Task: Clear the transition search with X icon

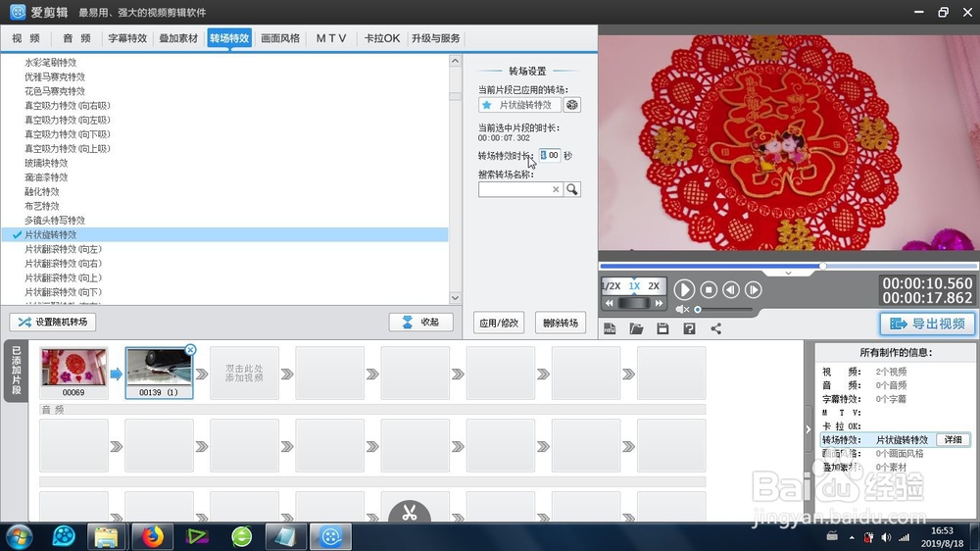Action: click(x=556, y=189)
